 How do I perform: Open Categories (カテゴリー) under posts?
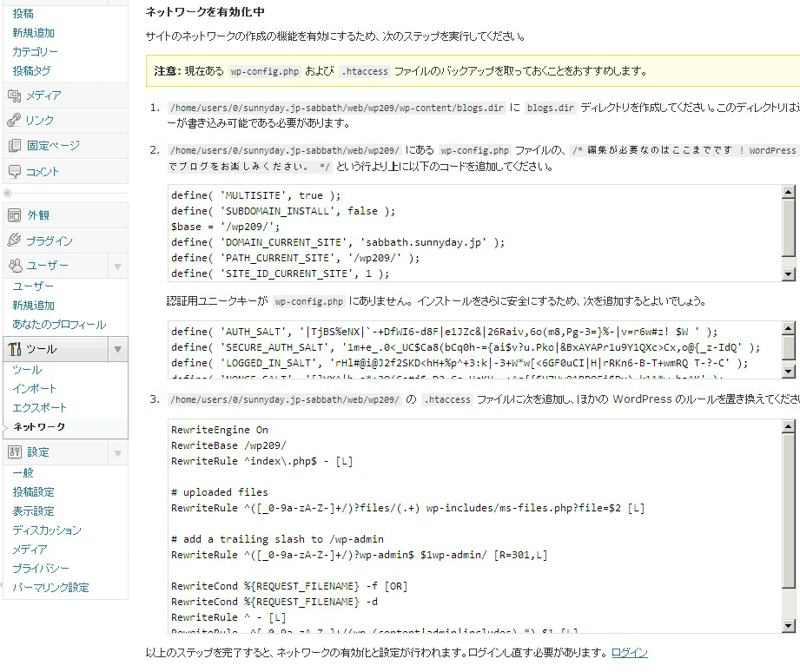[x=36, y=52]
